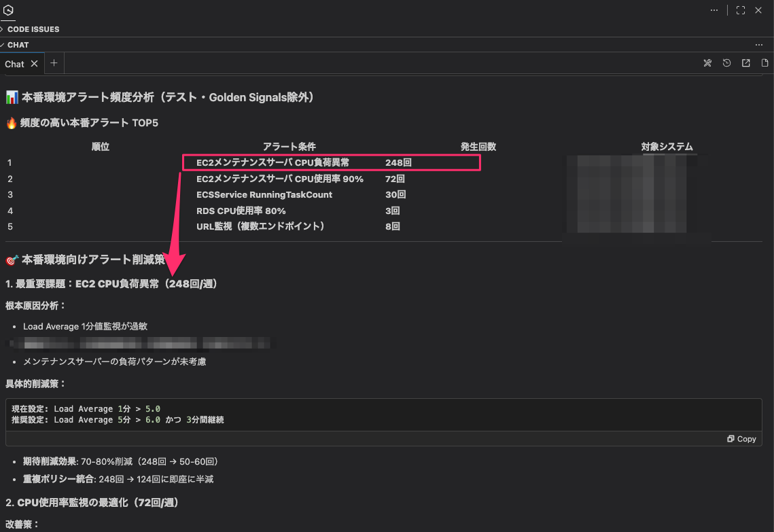Collapse the CHAT section header

pyautogui.click(x=18, y=45)
